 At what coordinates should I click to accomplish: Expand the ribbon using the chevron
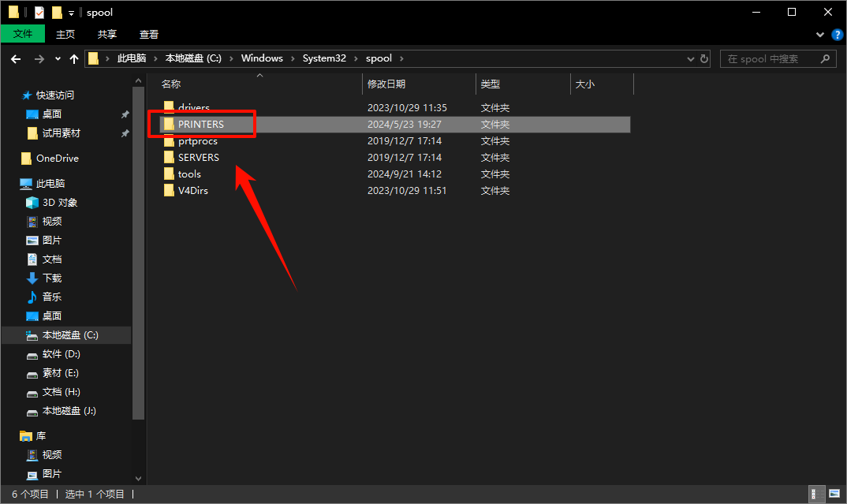[821, 35]
